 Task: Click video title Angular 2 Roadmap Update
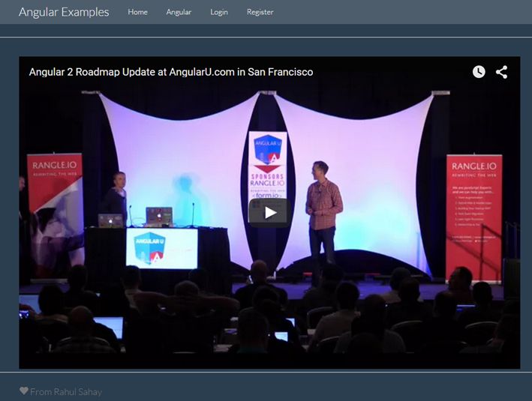tap(171, 72)
